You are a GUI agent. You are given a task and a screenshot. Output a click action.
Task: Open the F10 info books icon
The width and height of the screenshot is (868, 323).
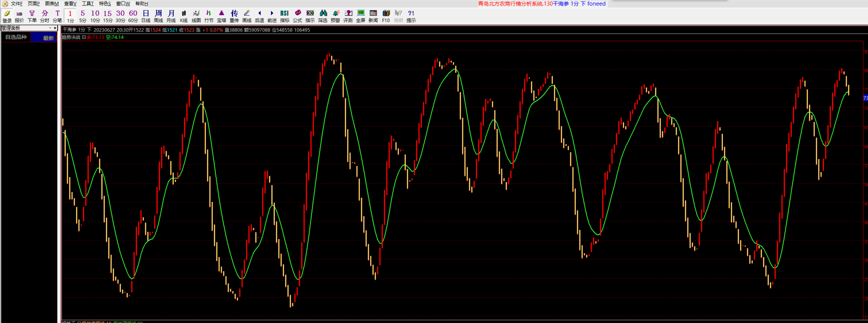tap(386, 16)
